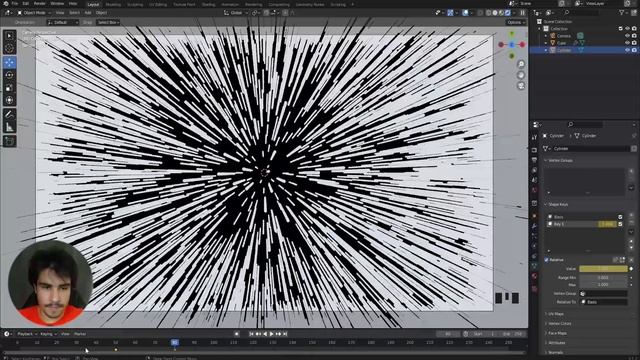Uncheck the Basis shape key checkbox
The height and width of the screenshot is (360, 640).
point(620,217)
